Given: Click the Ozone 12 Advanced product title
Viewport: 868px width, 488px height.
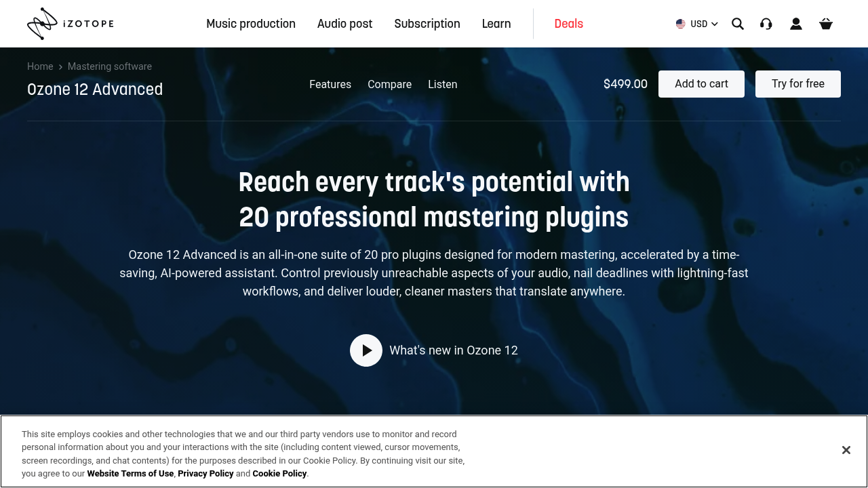Looking at the screenshot, I should pyautogui.click(x=95, y=89).
